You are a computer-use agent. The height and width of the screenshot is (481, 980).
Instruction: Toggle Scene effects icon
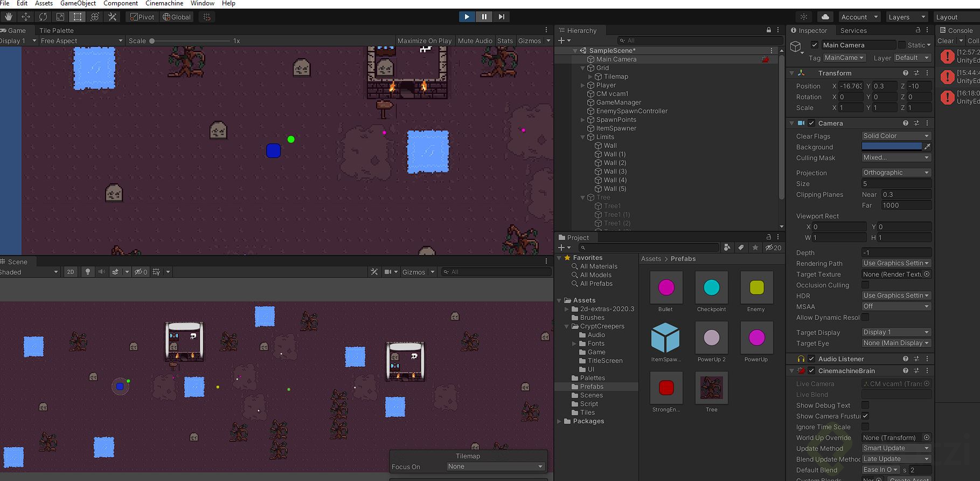coord(115,272)
